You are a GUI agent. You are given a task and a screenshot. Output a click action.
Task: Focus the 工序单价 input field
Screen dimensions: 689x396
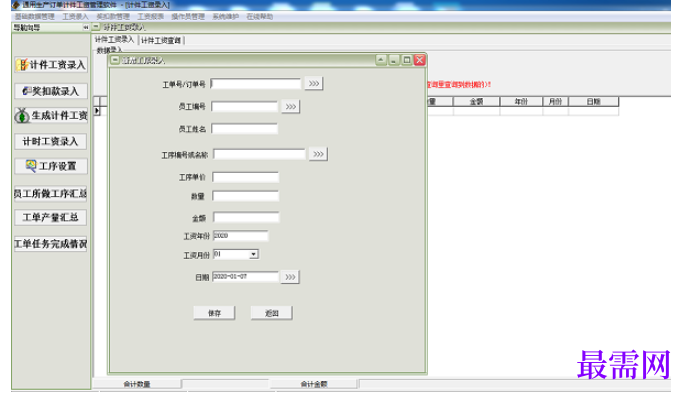[x=245, y=177]
